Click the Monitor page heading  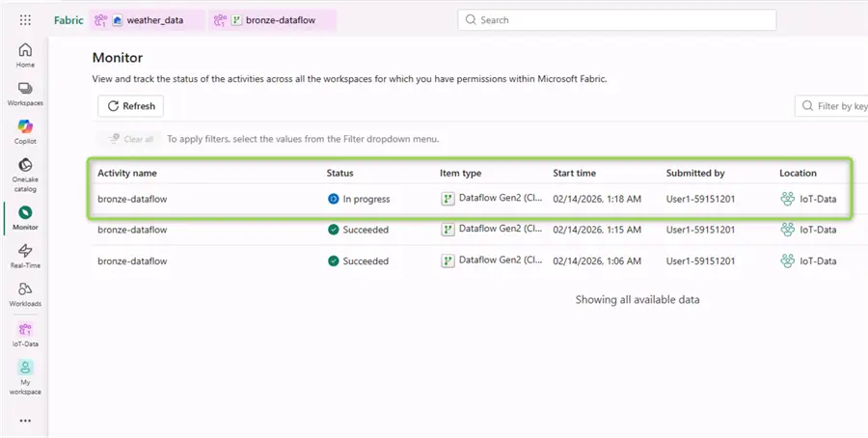pyautogui.click(x=118, y=58)
